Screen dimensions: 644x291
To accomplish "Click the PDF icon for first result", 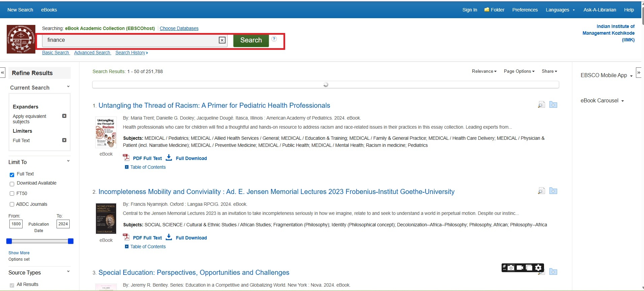I will [126, 158].
